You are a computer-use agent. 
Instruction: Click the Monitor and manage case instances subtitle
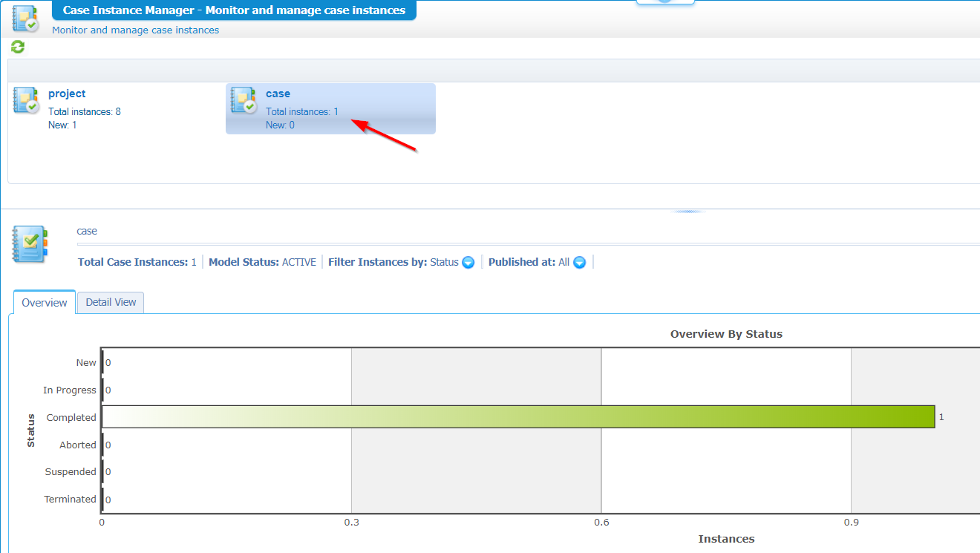tap(135, 30)
